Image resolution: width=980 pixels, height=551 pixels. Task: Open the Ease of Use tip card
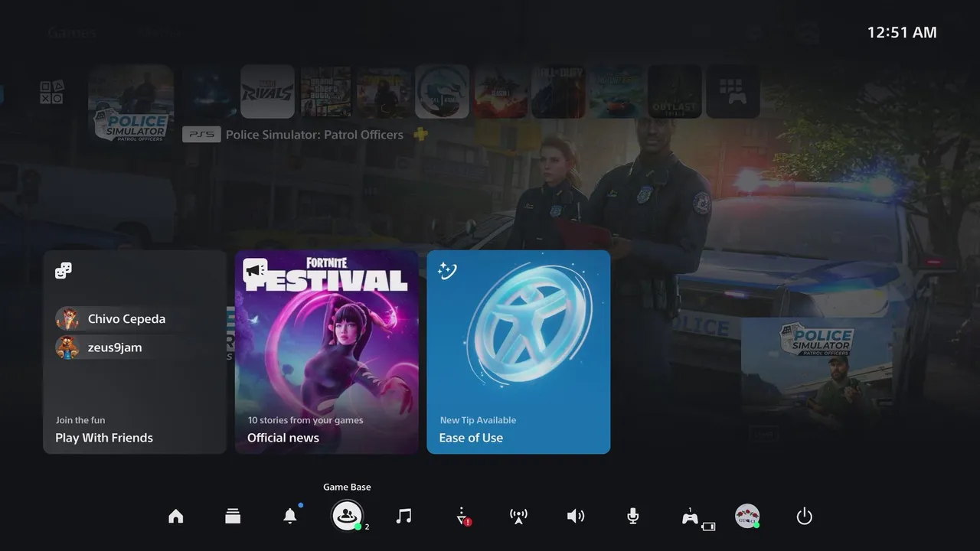(x=518, y=352)
